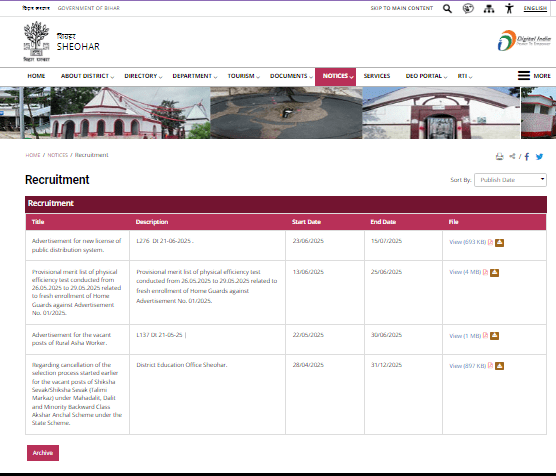Image resolution: width=556 pixels, height=476 pixels.
Task: Open the Digital India logo
Action: (524, 41)
